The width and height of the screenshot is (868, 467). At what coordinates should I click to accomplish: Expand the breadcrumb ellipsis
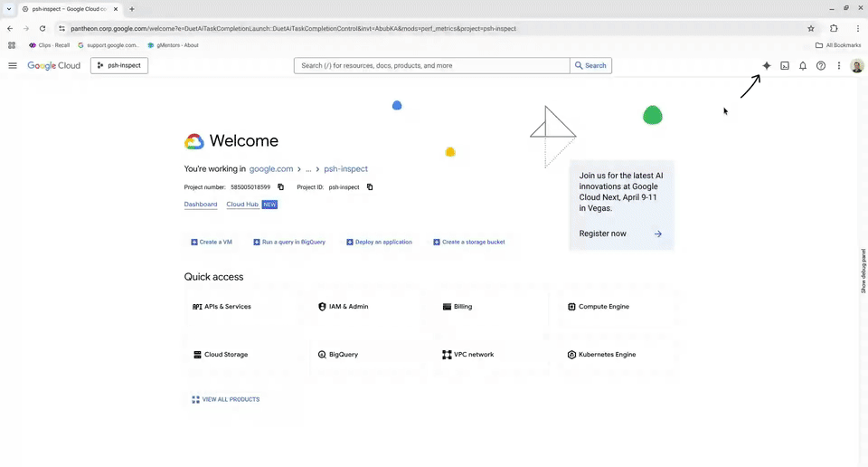(x=308, y=169)
